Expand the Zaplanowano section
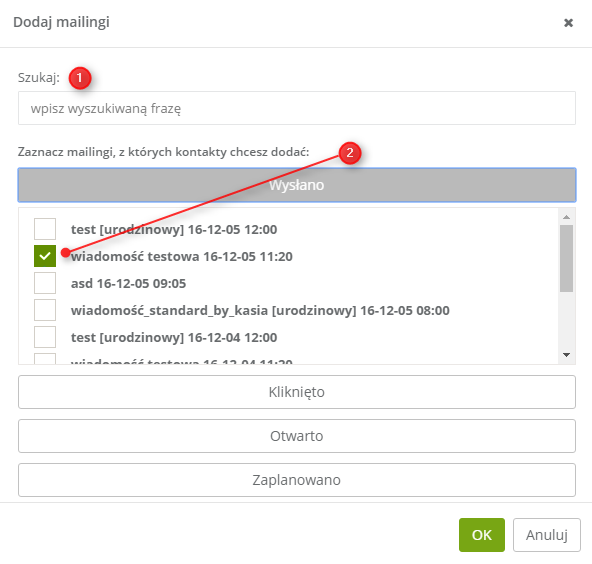592x564 pixels. (297, 480)
